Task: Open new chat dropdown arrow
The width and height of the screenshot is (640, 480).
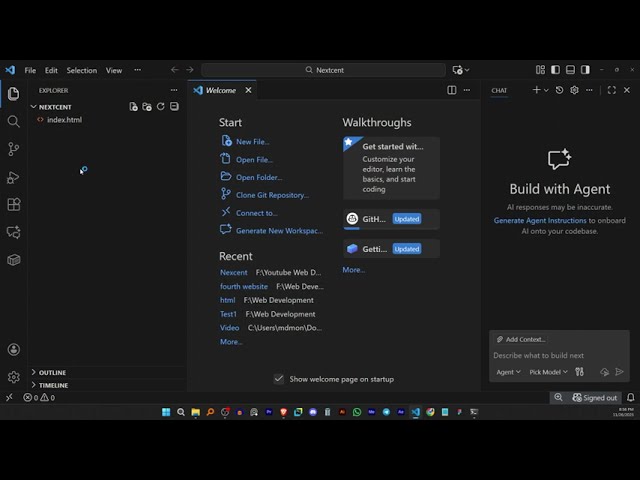Action: pyautogui.click(x=546, y=90)
